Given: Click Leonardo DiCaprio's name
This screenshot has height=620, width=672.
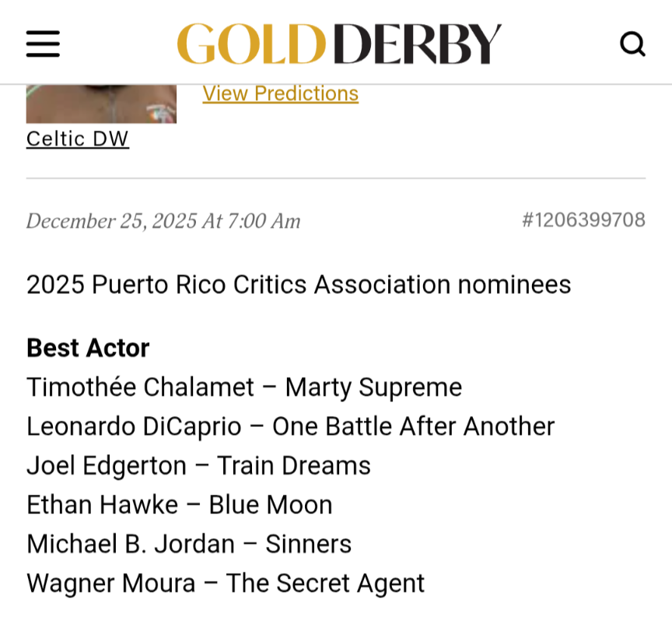Looking at the screenshot, I should pyautogui.click(x=135, y=426).
